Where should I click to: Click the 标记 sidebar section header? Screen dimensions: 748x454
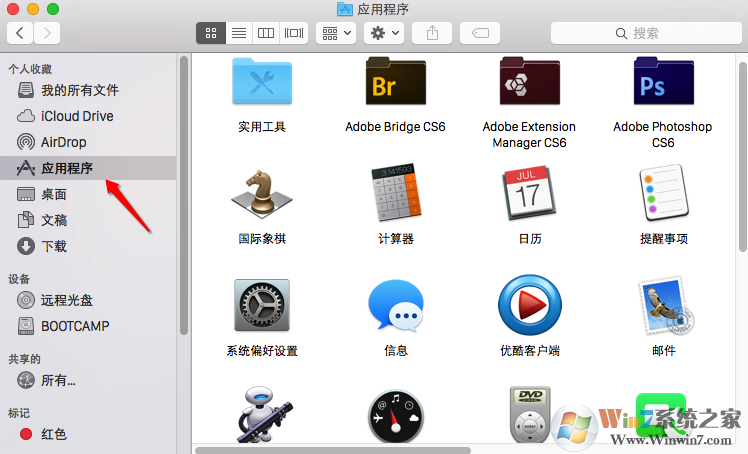click(x=19, y=413)
